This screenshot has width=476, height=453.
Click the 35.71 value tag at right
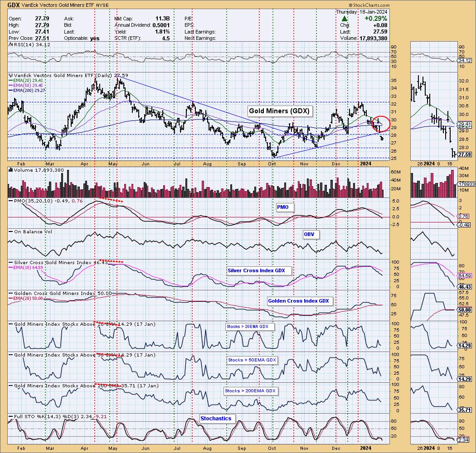point(465,410)
